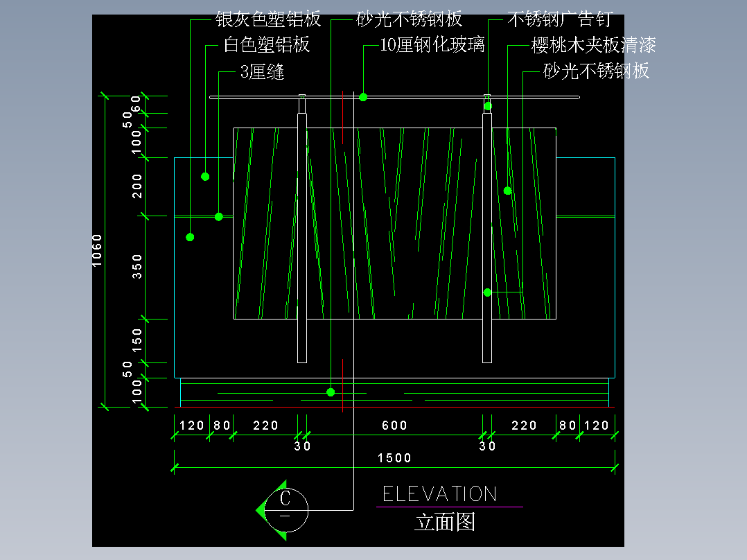Click the 银灰色塑铝板 annotation label

pos(267,19)
